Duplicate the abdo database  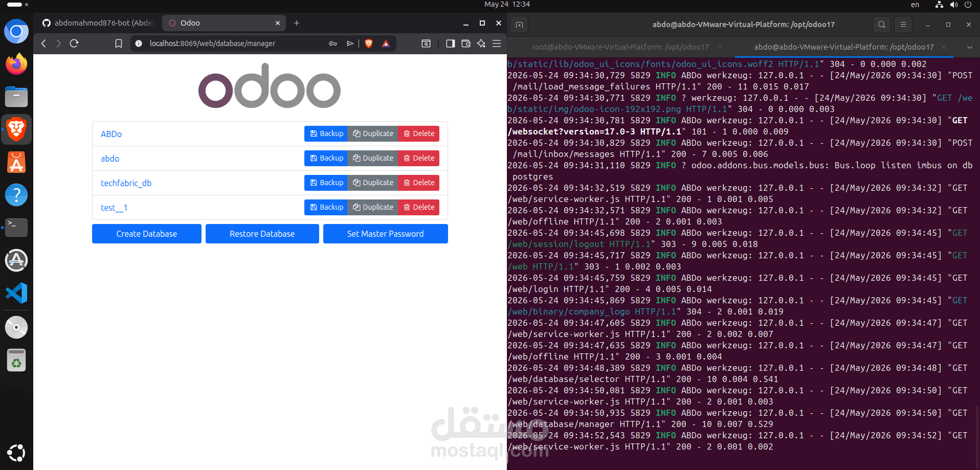point(373,158)
